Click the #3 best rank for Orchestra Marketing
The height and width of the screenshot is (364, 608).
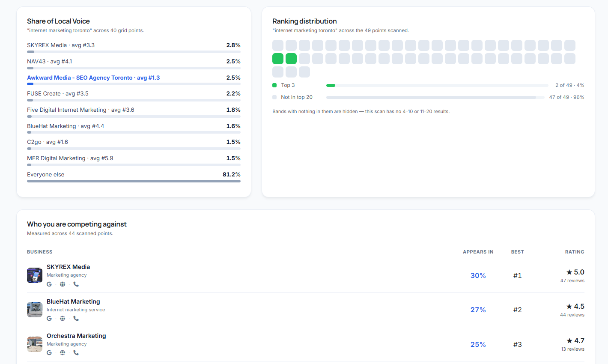tap(518, 344)
